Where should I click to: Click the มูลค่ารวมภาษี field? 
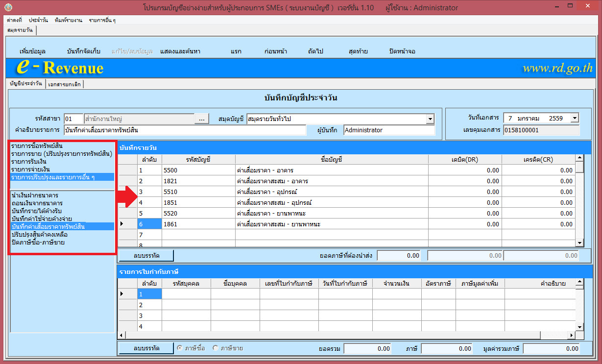tap(551, 348)
